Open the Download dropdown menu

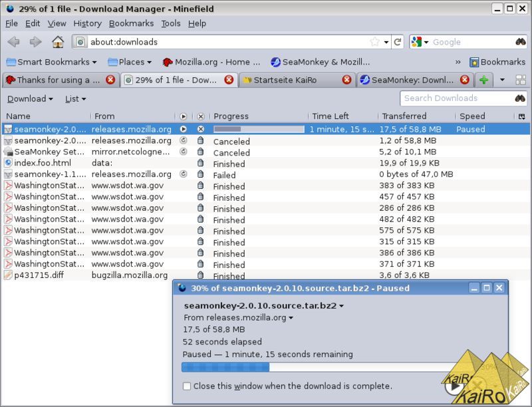(x=30, y=98)
